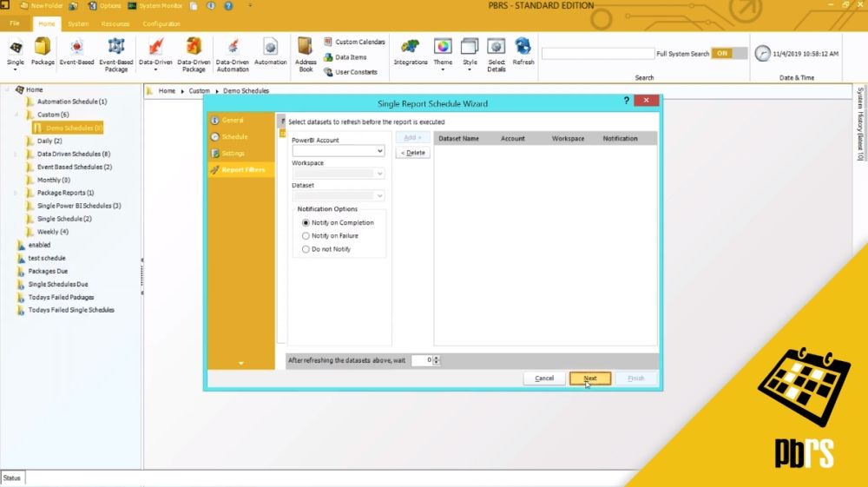The image size is (868, 487).
Task: Click the Finish button
Action: pos(636,378)
